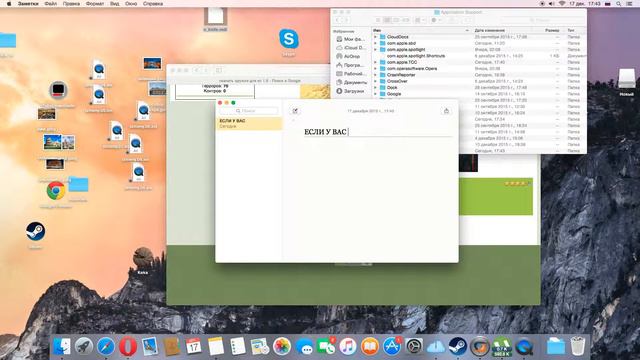Open the Opera browser in the Dock
Screen dimensions: 640x360
coord(128,347)
